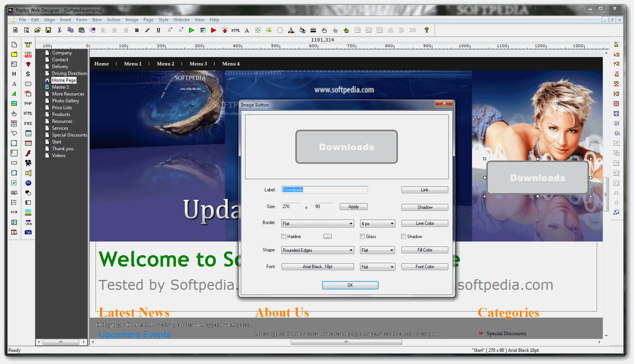Open the Insert menu

(x=65, y=20)
